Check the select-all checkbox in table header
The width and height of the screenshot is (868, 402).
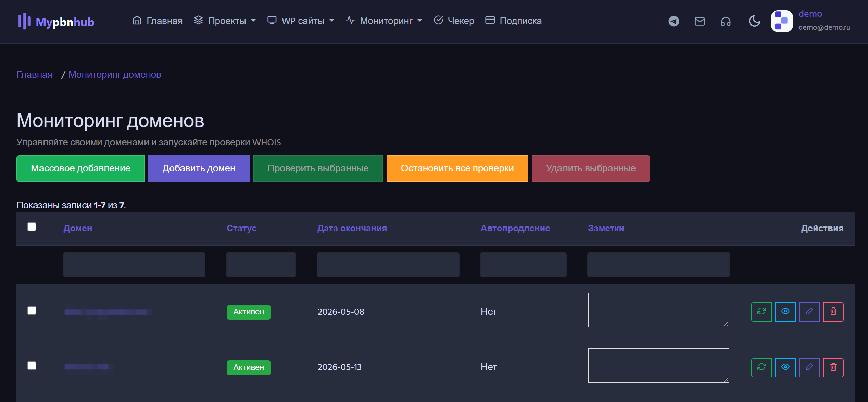[x=32, y=227]
